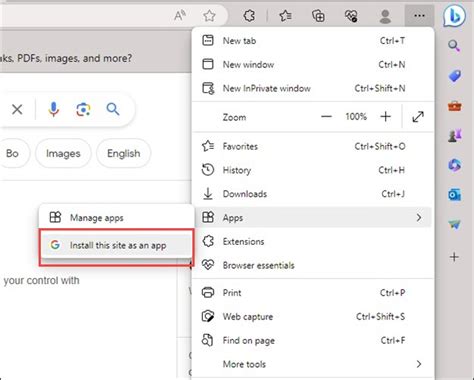Select New window menu item
The height and width of the screenshot is (380, 474).
313,64
